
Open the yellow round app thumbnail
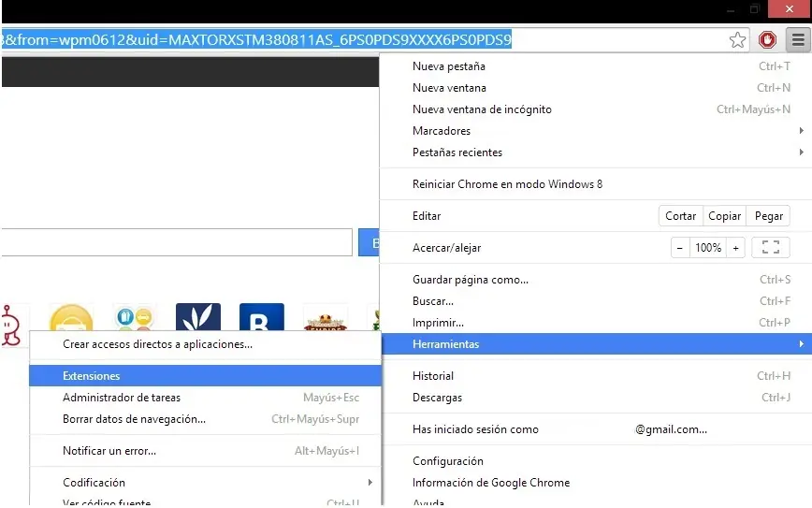[x=71, y=317]
